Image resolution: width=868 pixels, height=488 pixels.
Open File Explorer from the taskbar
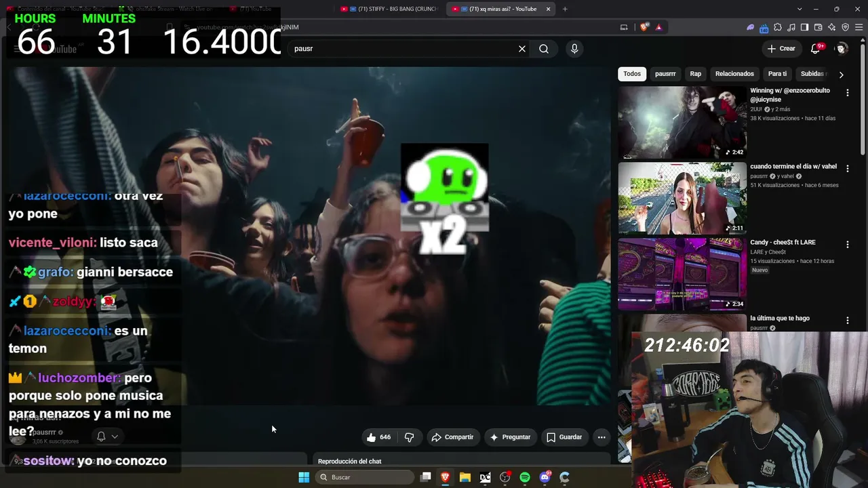pyautogui.click(x=465, y=477)
